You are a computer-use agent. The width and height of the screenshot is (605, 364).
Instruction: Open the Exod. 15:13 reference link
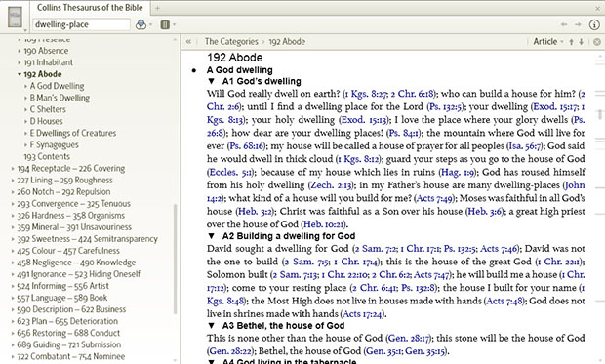point(365,120)
